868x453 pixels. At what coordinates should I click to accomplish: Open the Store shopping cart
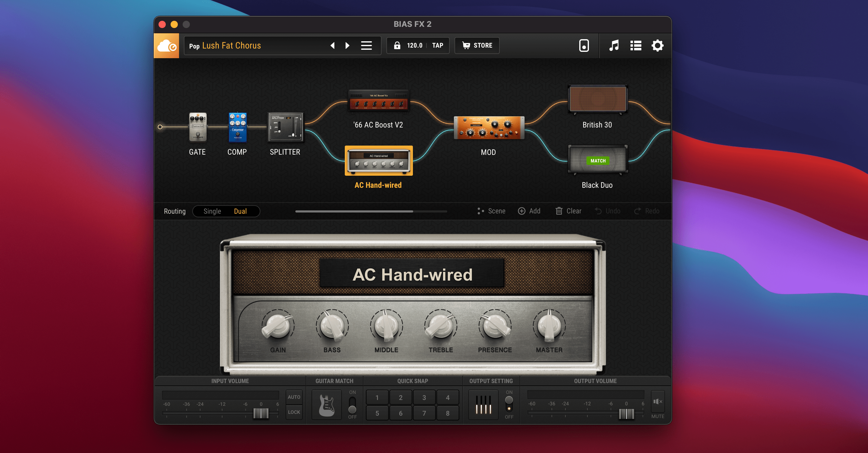coord(476,45)
